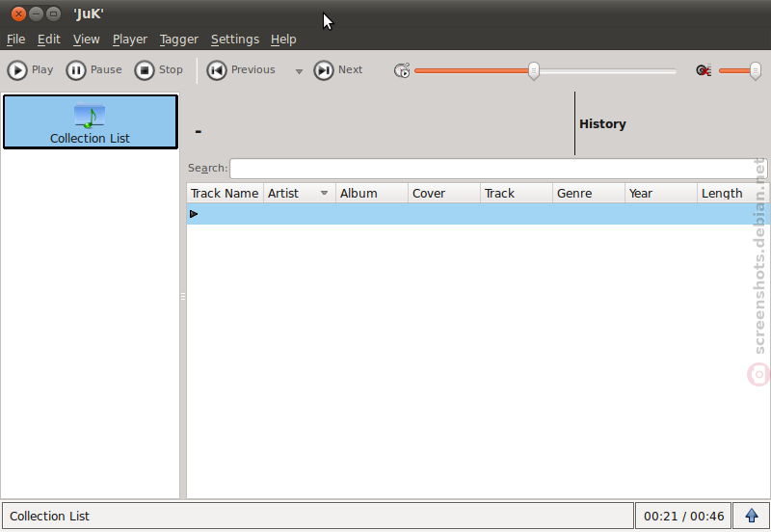Open the Tagger menu
The image size is (771, 532).
point(179,40)
